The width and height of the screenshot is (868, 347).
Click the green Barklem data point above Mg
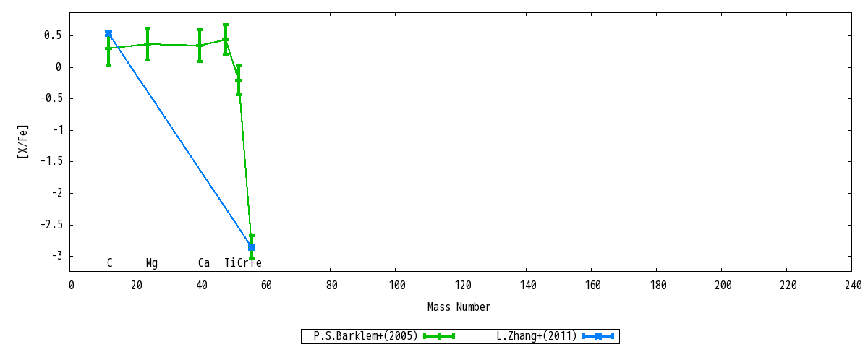(x=148, y=43)
